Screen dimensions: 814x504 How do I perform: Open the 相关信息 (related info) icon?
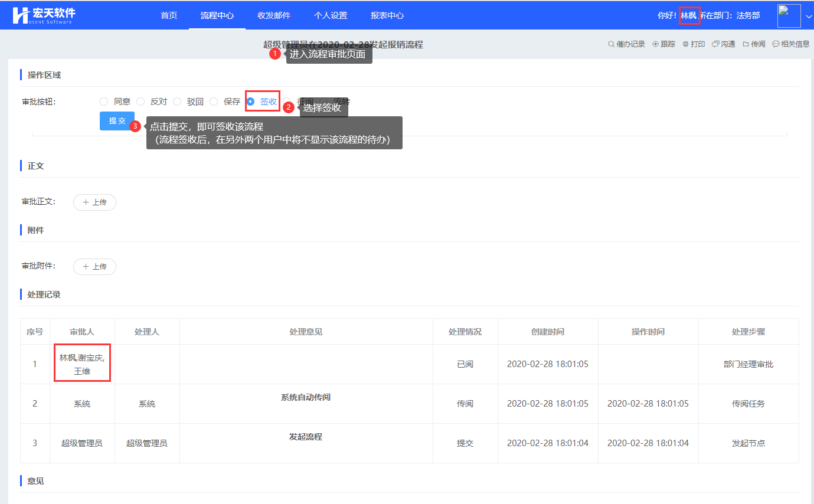click(x=776, y=44)
